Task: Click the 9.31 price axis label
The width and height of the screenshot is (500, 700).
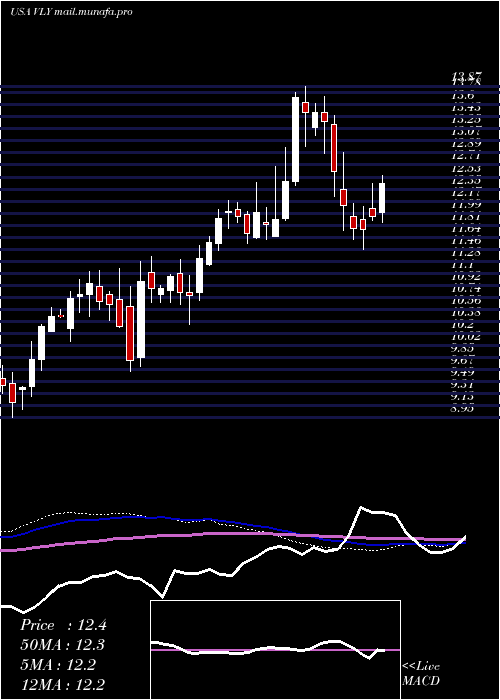Action: pos(462,386)
